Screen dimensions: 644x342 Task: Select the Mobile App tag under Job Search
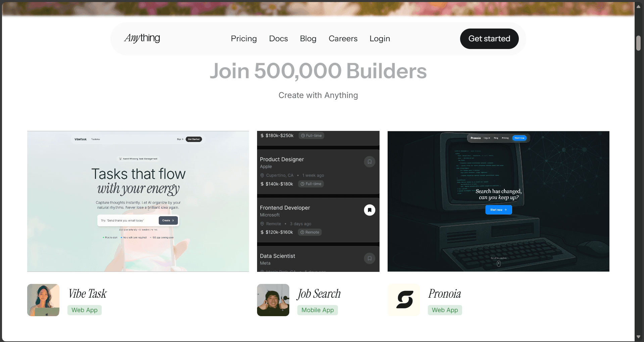coord(317,310)
